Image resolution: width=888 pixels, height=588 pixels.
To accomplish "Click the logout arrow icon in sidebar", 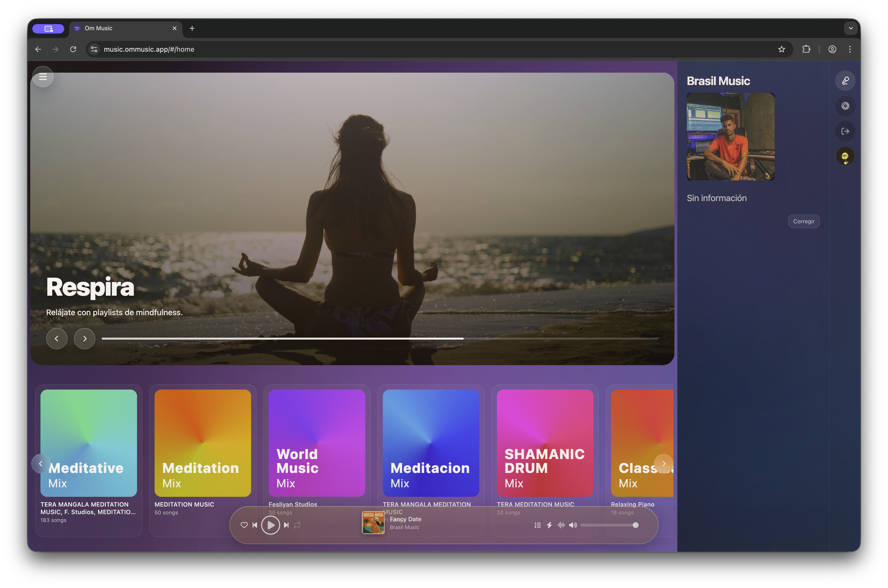I will click(x=845, y=131).
